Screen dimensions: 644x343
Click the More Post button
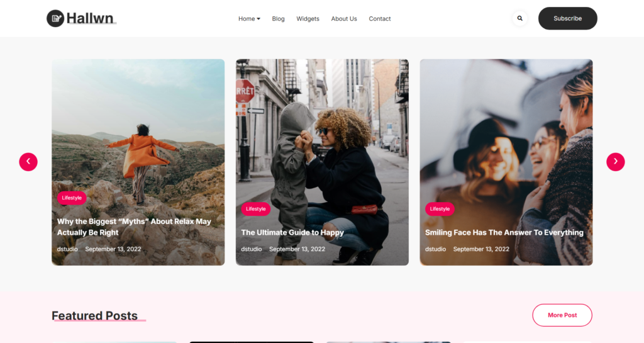point(562,315)
